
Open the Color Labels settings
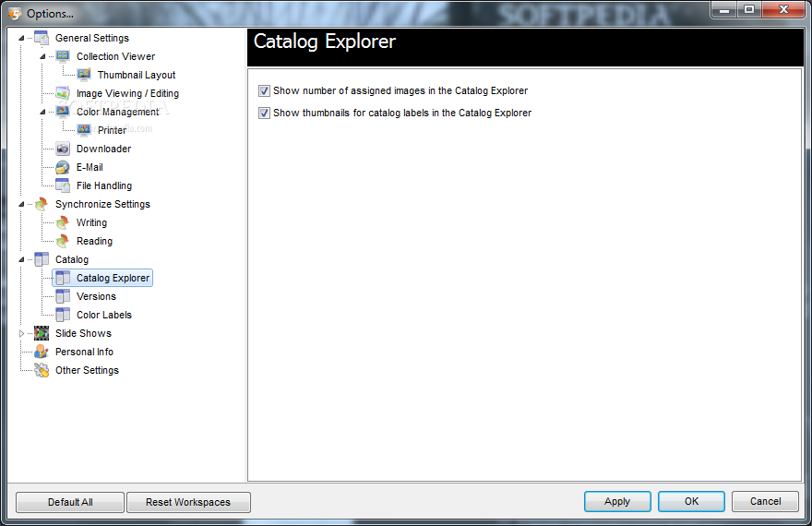point(104,315)
